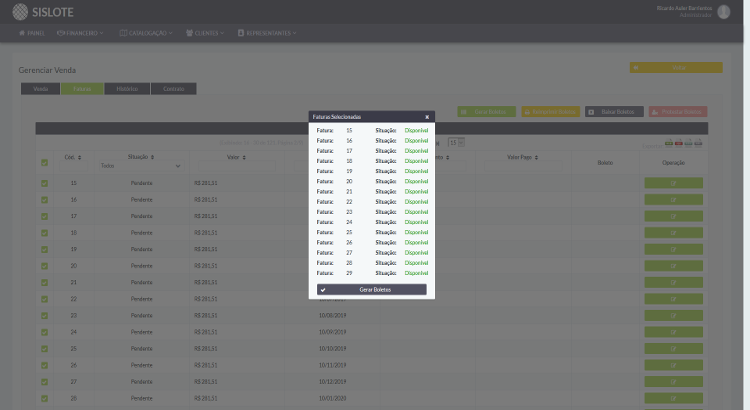The image size is (750, 410).
Task: Click the Voltar button
Action: coord(676,67)
